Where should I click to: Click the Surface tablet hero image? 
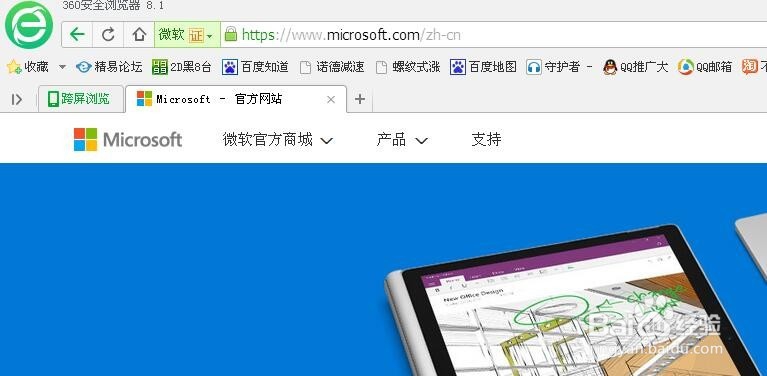572,301
